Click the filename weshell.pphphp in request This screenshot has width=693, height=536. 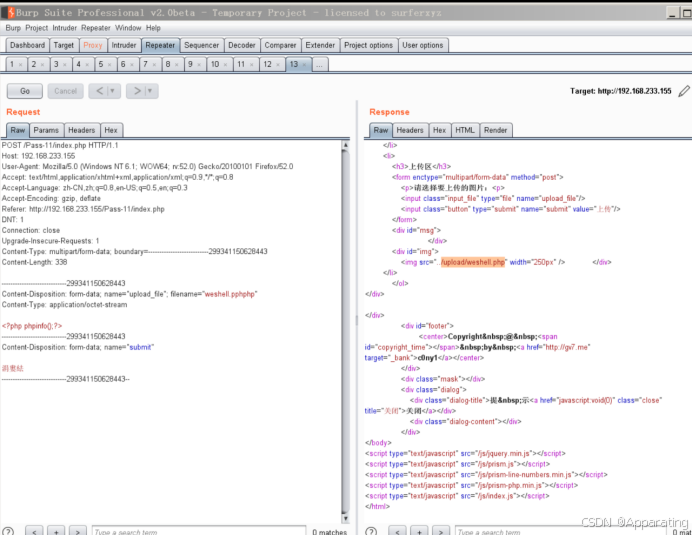point(230,294)
